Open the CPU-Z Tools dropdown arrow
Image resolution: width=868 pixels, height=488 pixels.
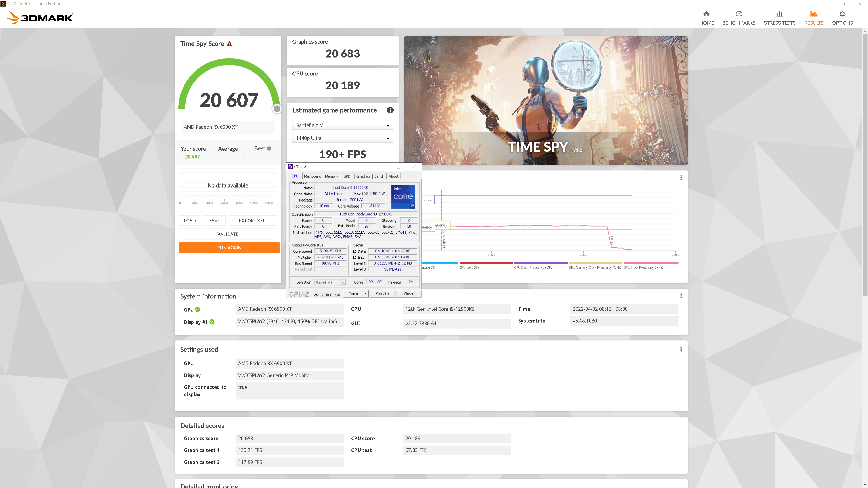365,293
